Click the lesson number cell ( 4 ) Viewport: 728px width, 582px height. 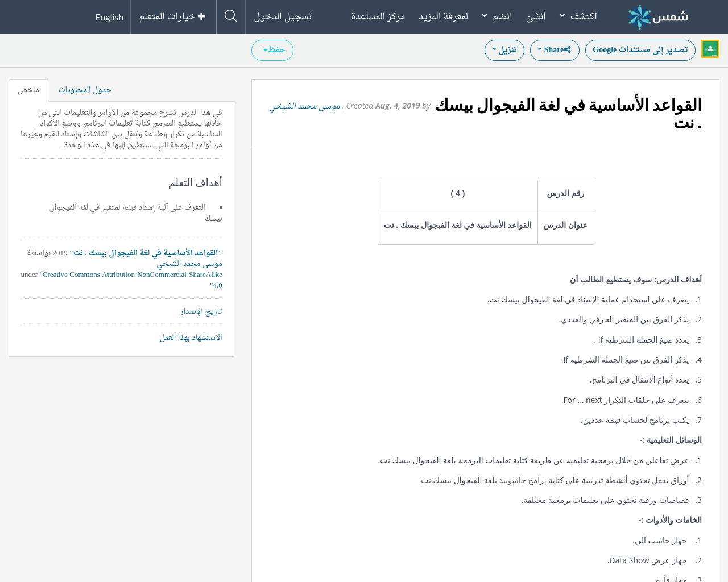[458, 197]
